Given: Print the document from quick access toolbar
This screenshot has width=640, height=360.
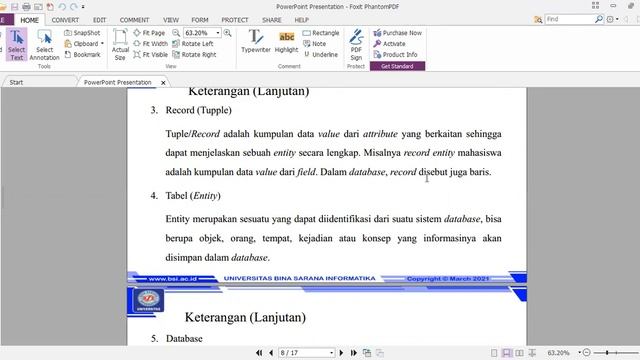Looking at the screenshot, I should coord(26,7).
